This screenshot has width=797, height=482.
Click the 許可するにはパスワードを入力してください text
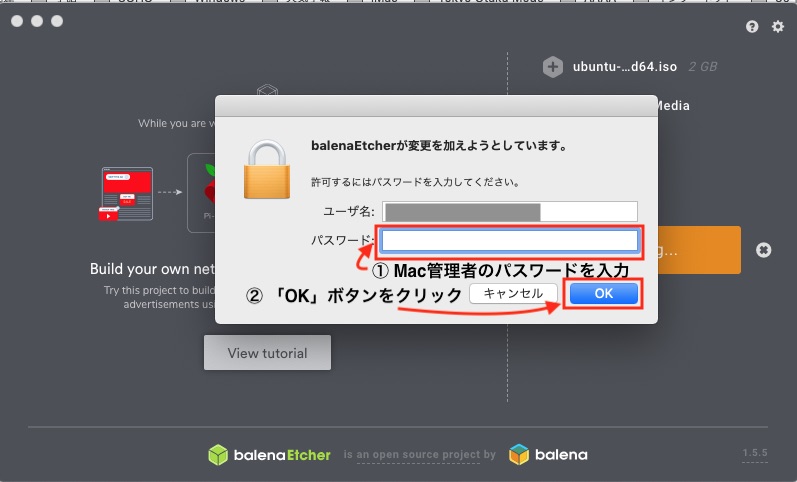pos(416,182)
